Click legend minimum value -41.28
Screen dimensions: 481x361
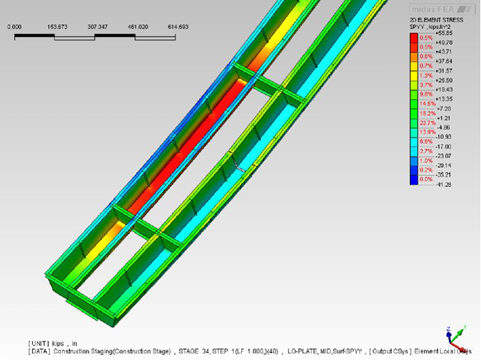pos(444,184)
